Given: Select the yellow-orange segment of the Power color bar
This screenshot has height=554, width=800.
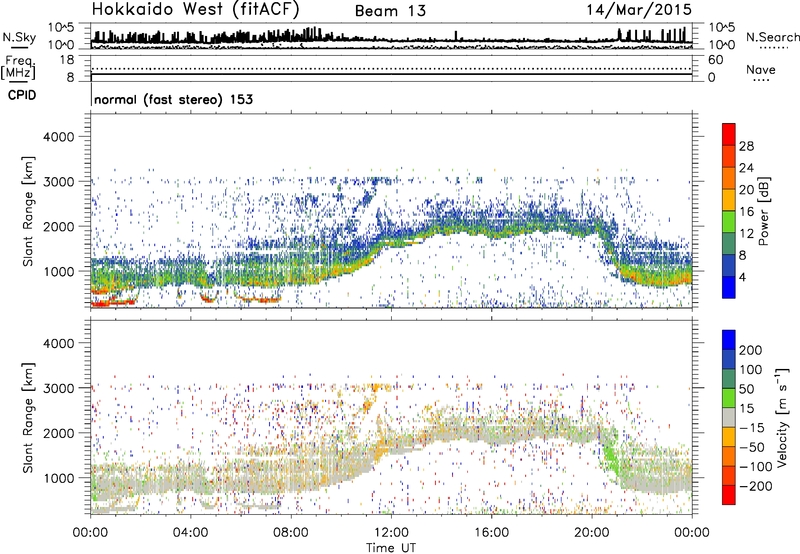Looking at the screenshot, I should click(x=729, y=200).
